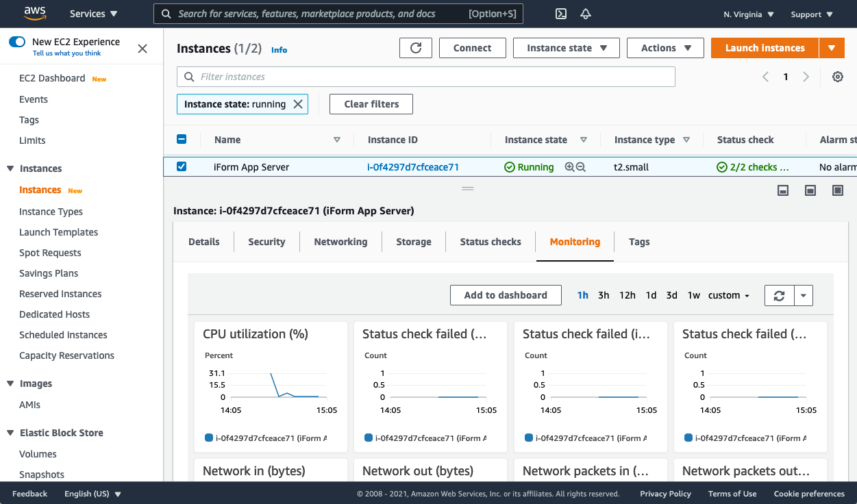Refresh the monitoring graphs
The width and height of the screenshot is (857, 504).
779,295
